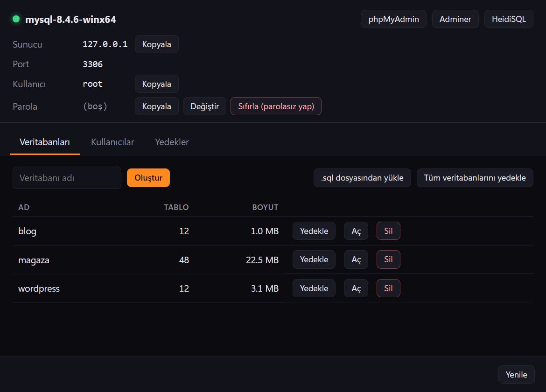
Task: Open phpMyAdmin
Action: coord(393,19)
